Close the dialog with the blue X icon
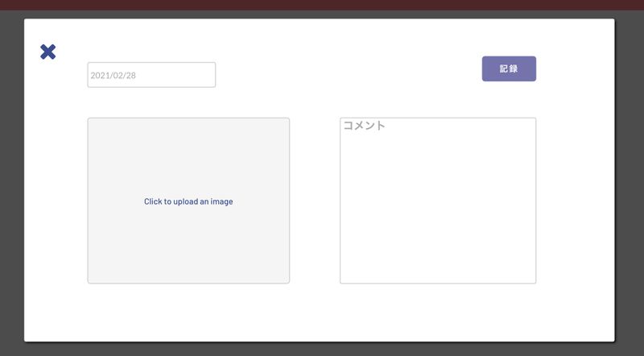The image size is (644, 356). point(48,52)
